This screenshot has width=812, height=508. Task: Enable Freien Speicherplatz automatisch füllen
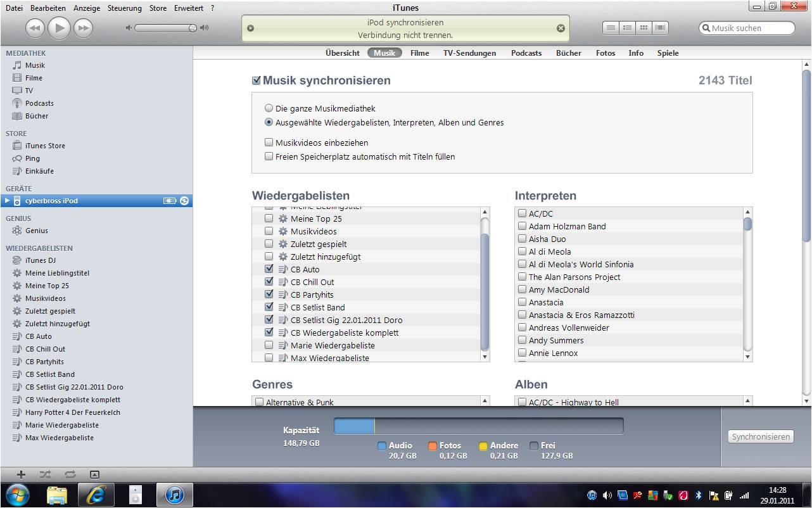(x=269, y=156)
